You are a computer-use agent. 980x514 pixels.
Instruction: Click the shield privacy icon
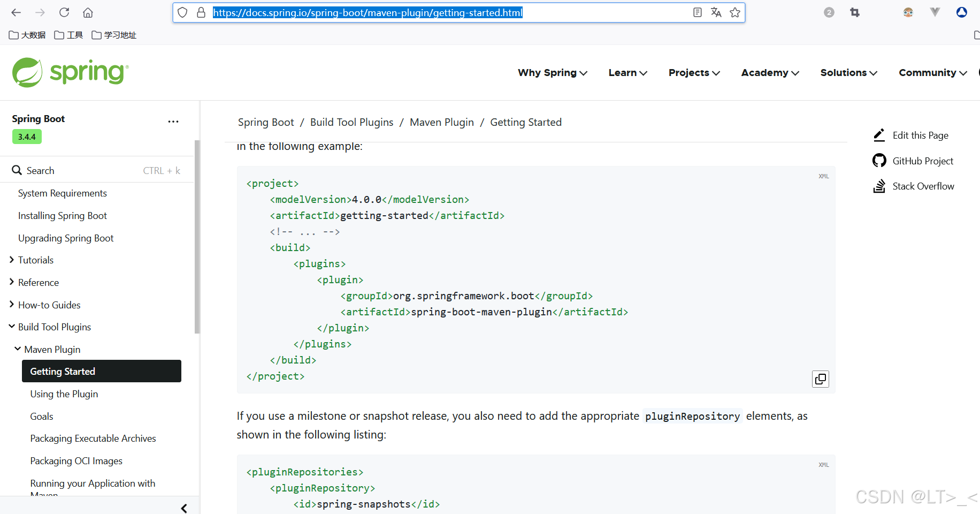click(x=182, y=12)
